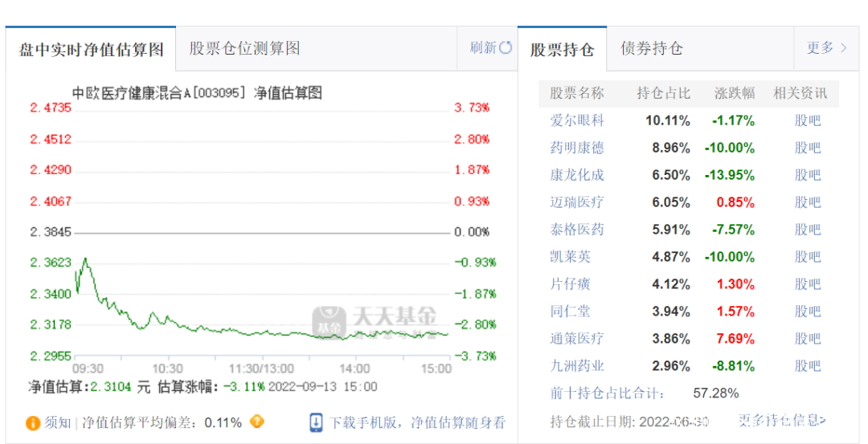
Task: Open 九洲药业 stock link
Action: coord(577,366)
